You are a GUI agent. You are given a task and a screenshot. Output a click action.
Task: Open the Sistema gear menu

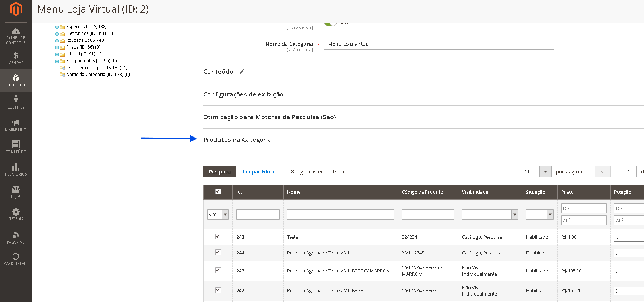(16, 215)
